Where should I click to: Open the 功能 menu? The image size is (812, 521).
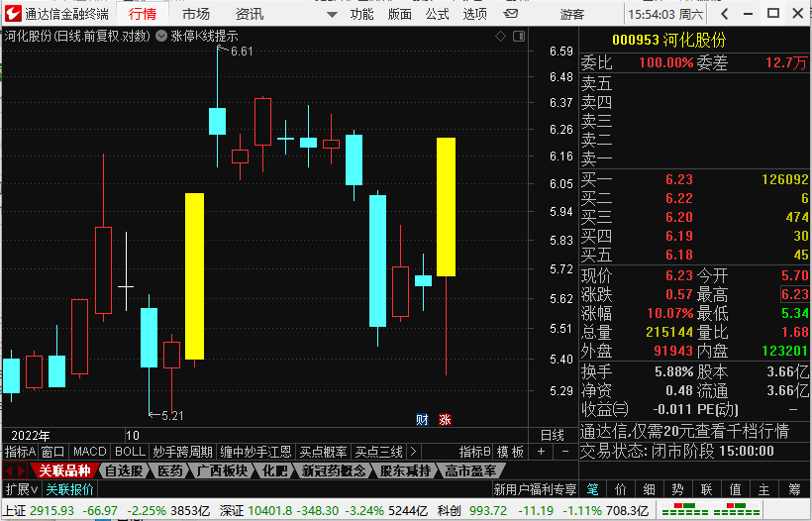(x=361, y=14)
